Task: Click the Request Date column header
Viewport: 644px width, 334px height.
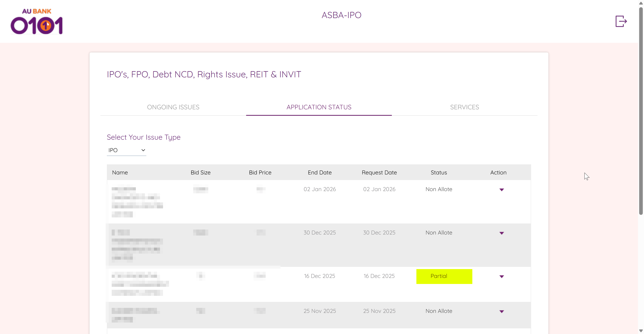Action: tap(379, 172)
